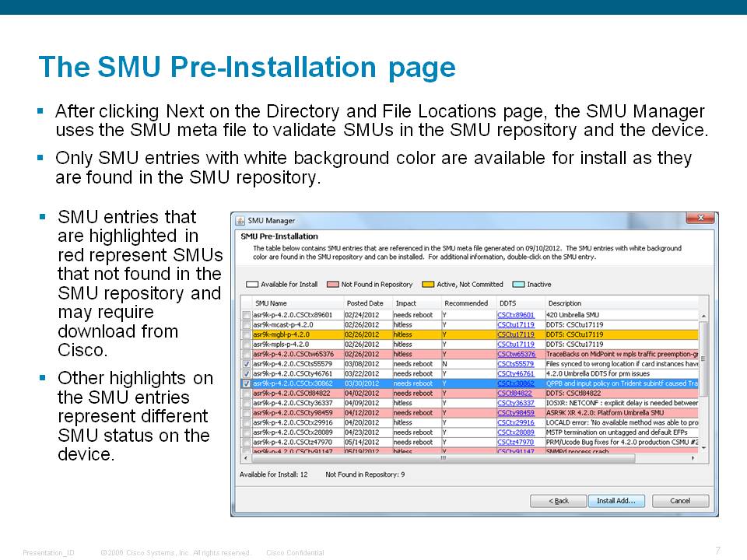Sort by the Impact column header
Screen dimensions: 747x560
(416, 303)
